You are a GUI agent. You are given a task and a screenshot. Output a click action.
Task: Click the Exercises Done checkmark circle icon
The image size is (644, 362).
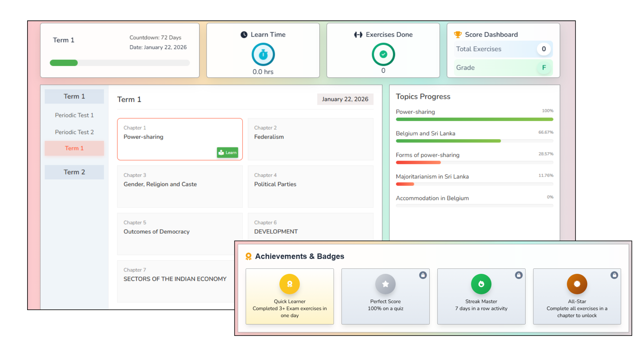(x=383, y=54)
